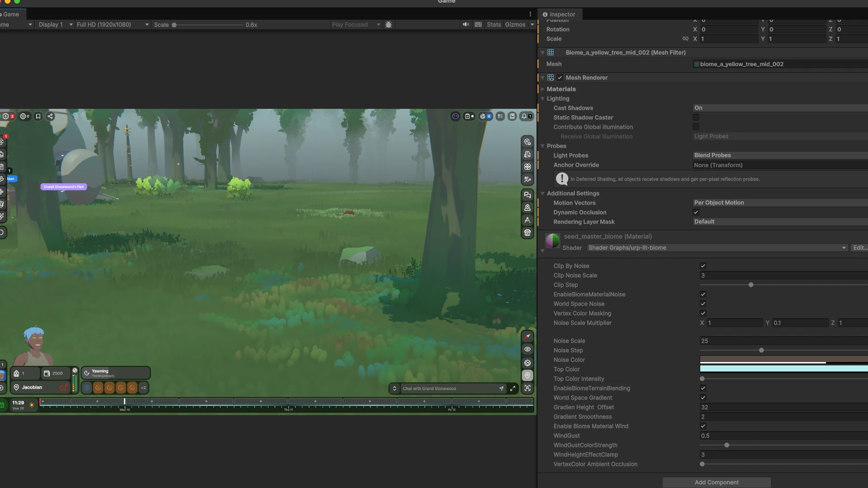Click the purple robot face icon

pos(455,116)
